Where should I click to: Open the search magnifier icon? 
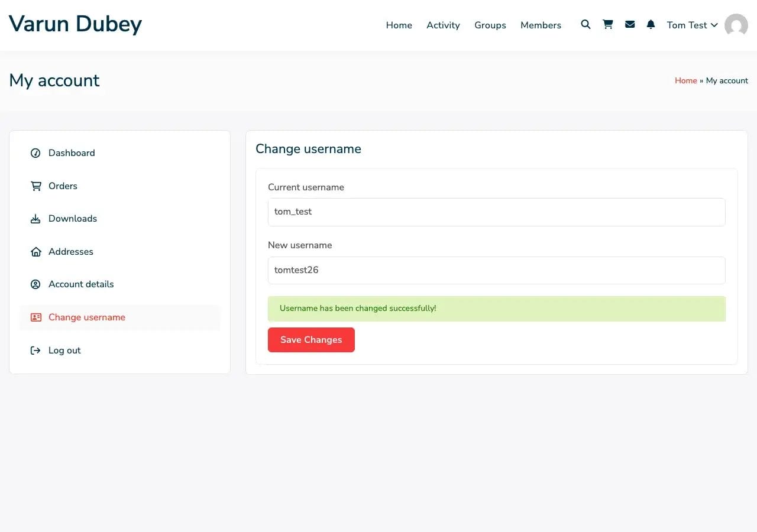[585, 25]
